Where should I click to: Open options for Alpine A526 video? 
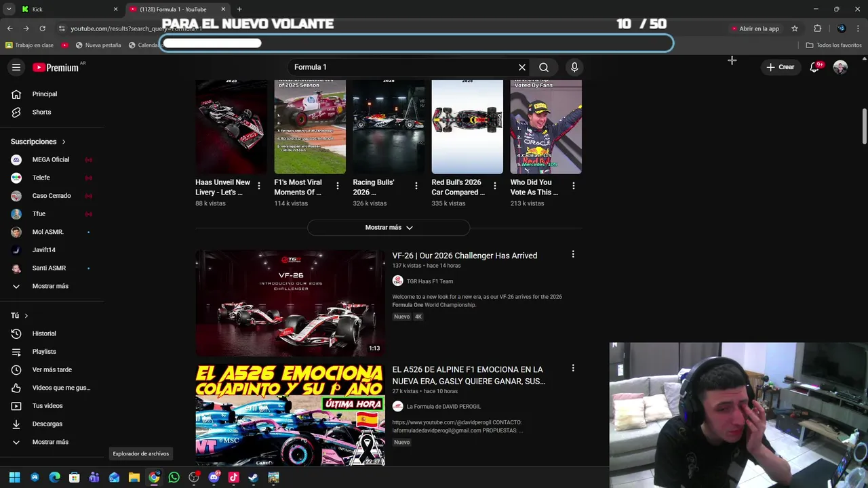click(x=573, y=368)
